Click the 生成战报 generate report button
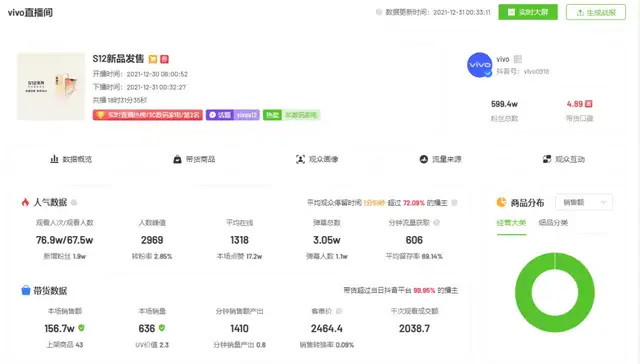Image resolution: width=640 pixels, height=364 pixels. (x=596, y=12)
